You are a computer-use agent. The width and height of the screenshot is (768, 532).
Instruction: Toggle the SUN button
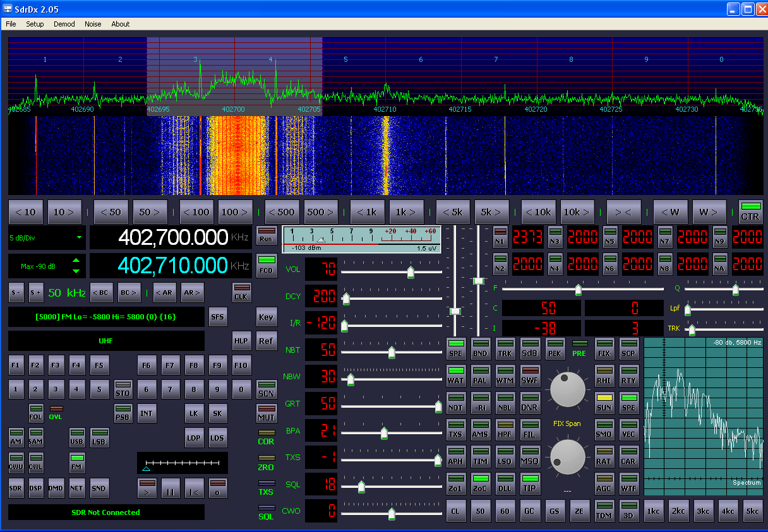pyautogui.click(x=604, y=403)
